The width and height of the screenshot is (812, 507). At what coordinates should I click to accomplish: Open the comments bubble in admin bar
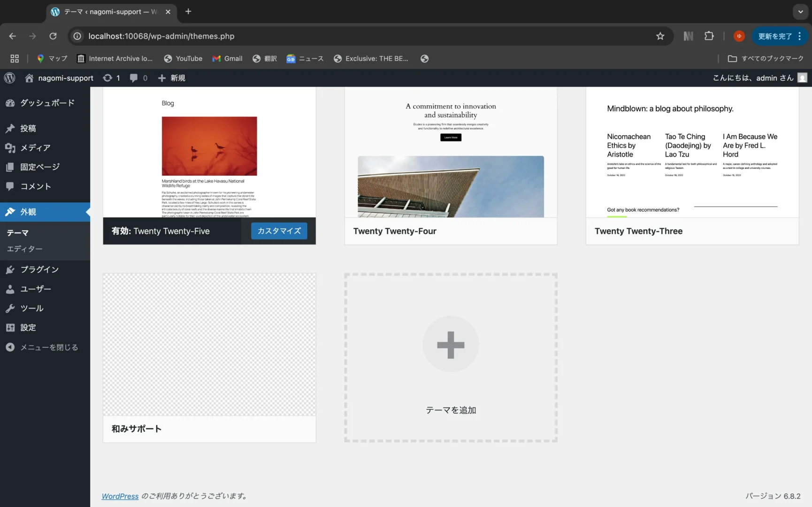(138, 78)
